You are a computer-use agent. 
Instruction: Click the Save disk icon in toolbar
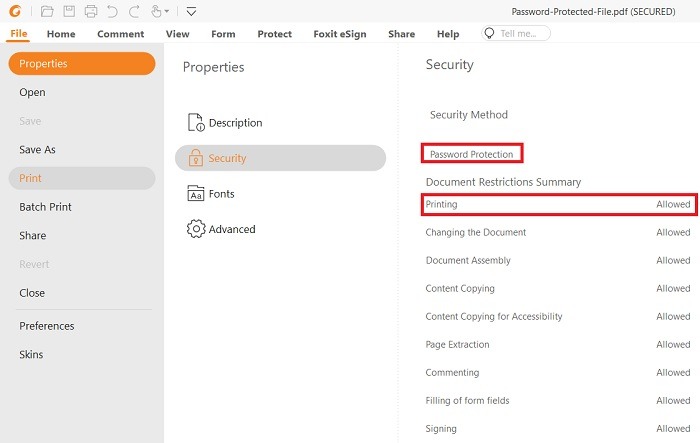69,11
